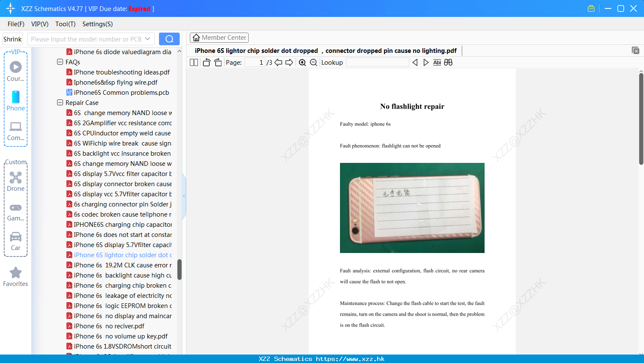This screenshot has height=363, width=644.
Task: Open 6S backlight vcc insurance broken case
Action: point(122,154)
